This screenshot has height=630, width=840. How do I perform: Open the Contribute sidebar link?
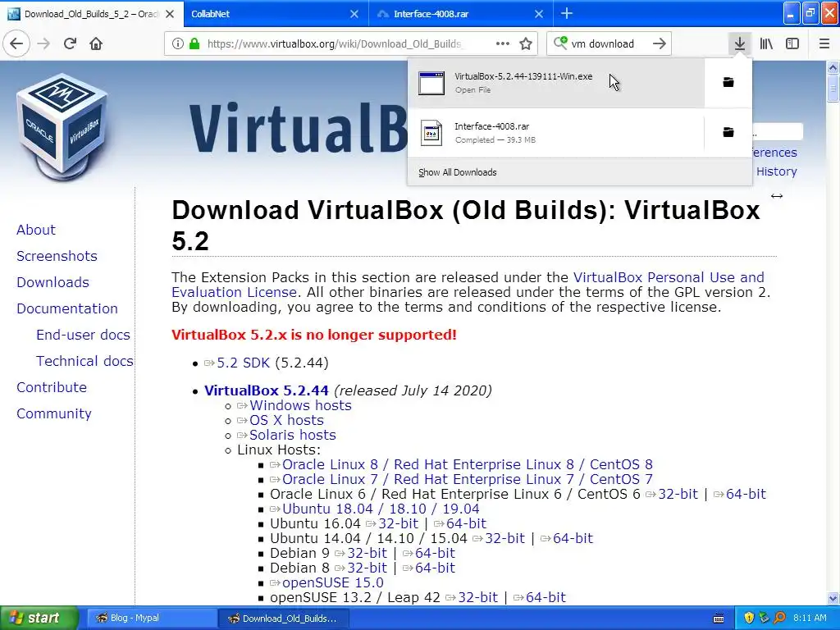(52, 387)
